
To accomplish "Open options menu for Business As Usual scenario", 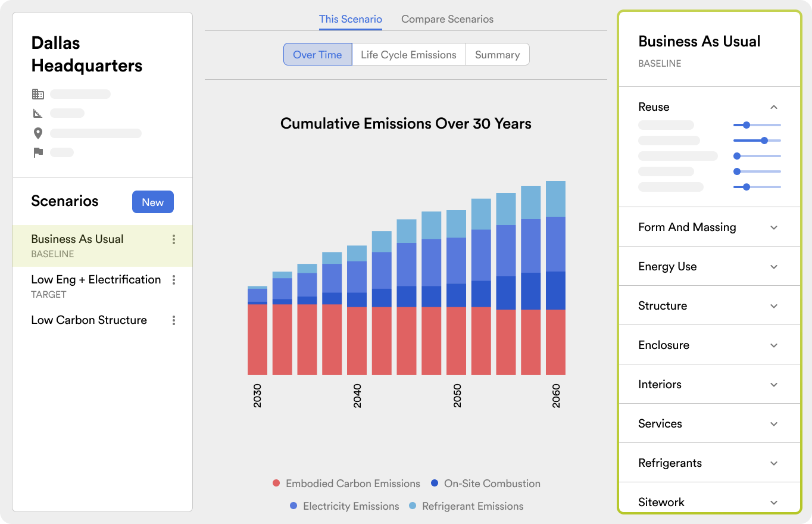I will (174, 239).
